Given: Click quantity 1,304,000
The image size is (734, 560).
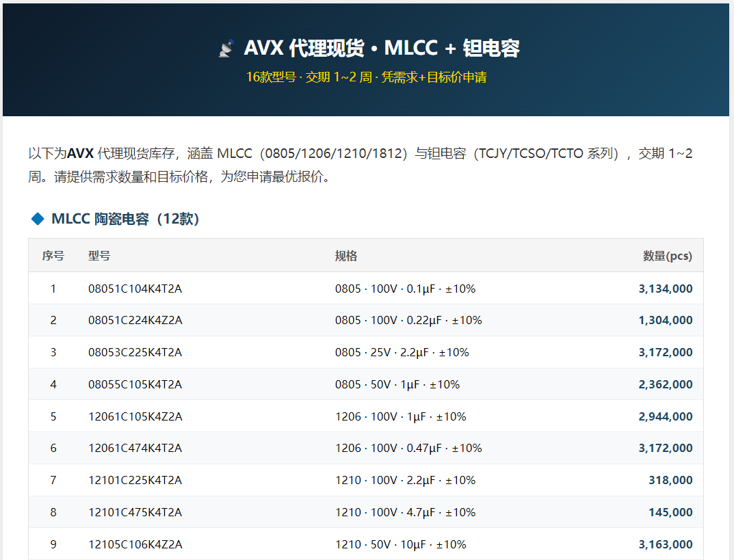Looking at the screenshot, I should tap(666, 320).
